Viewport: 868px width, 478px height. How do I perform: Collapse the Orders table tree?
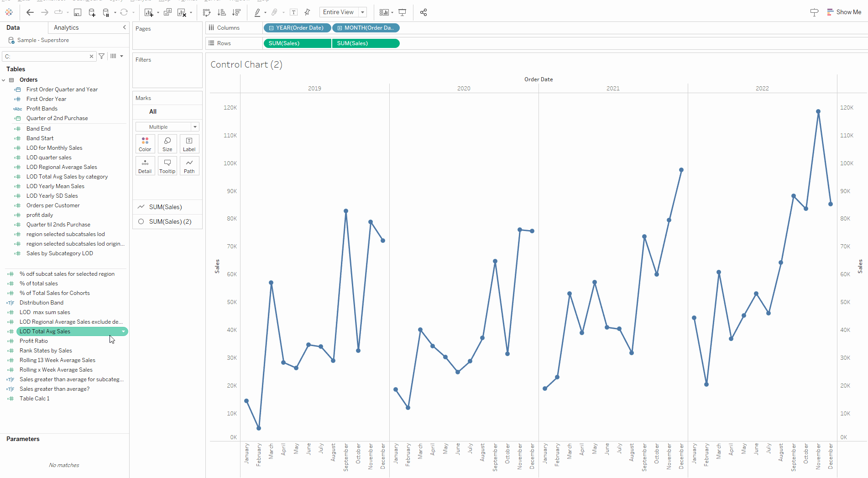click(4, 80)
